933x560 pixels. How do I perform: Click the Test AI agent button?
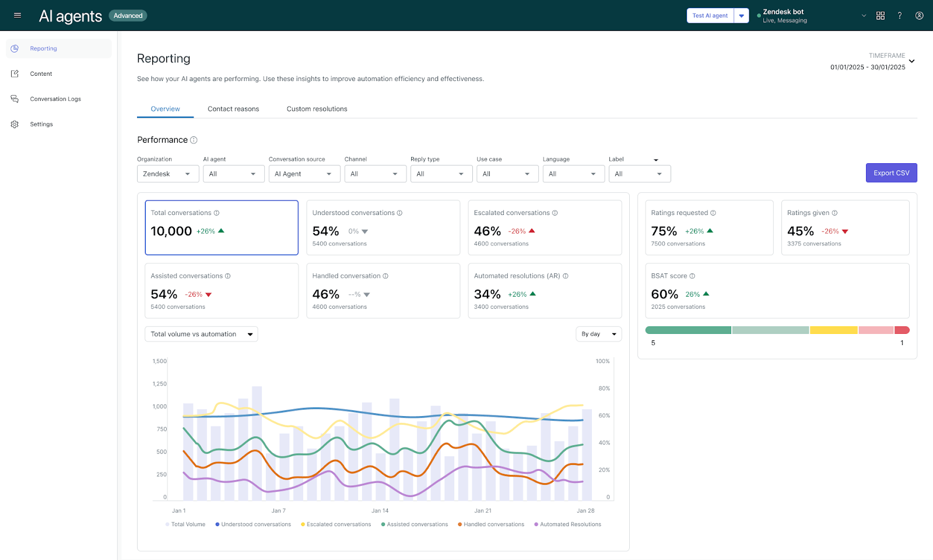(710, 15)
